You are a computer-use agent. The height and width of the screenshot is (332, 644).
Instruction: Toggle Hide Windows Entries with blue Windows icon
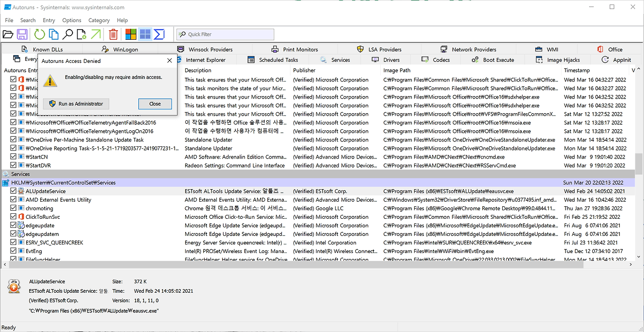point(144,34)
